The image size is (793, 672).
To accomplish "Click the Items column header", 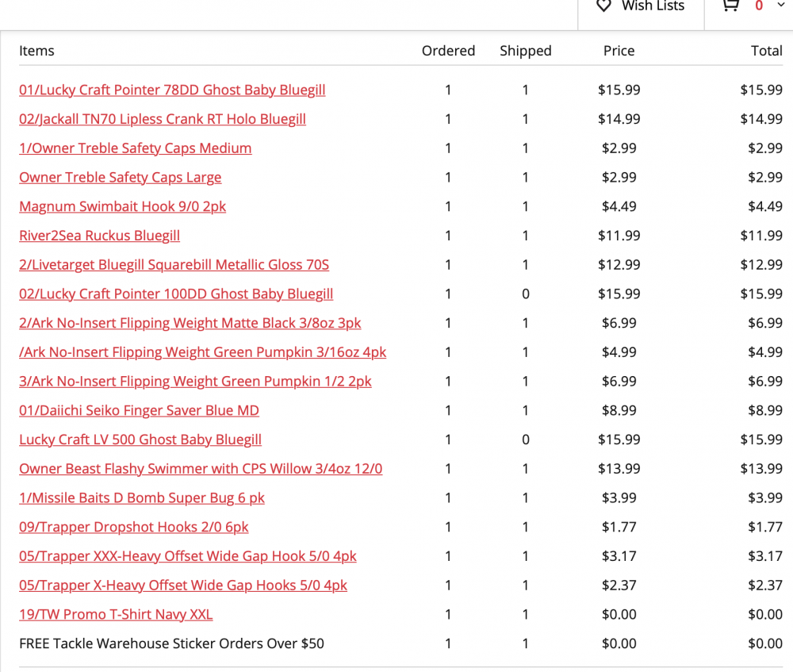I will point(36,51).
